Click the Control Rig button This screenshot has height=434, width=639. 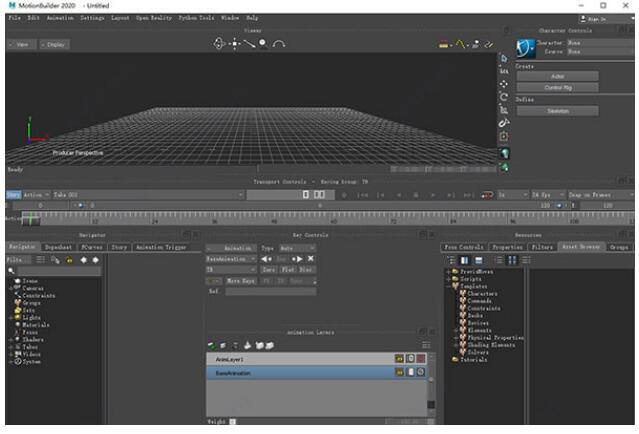(x=557, y=88)
